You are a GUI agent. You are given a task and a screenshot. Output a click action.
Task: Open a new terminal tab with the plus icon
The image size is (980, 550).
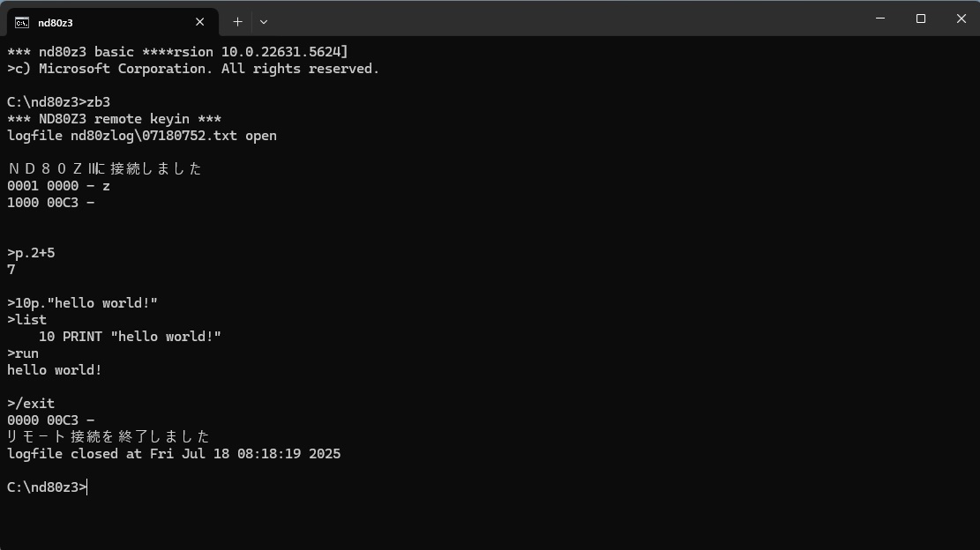coord(237,22)
